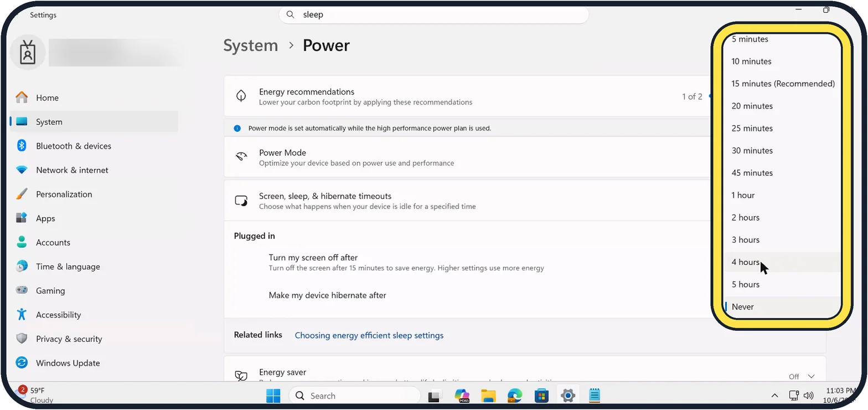Open the Windows Start menu
The image size is (868, 410).
273,396
